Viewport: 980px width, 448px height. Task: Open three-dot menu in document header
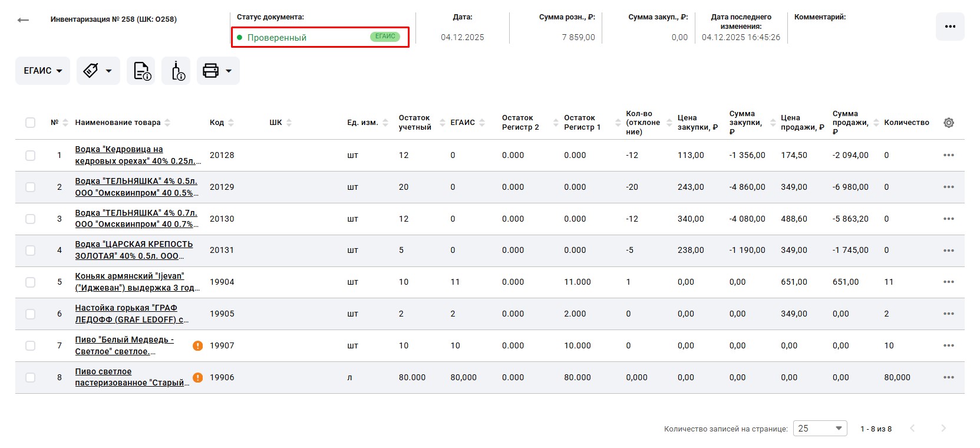coord(949,27)
